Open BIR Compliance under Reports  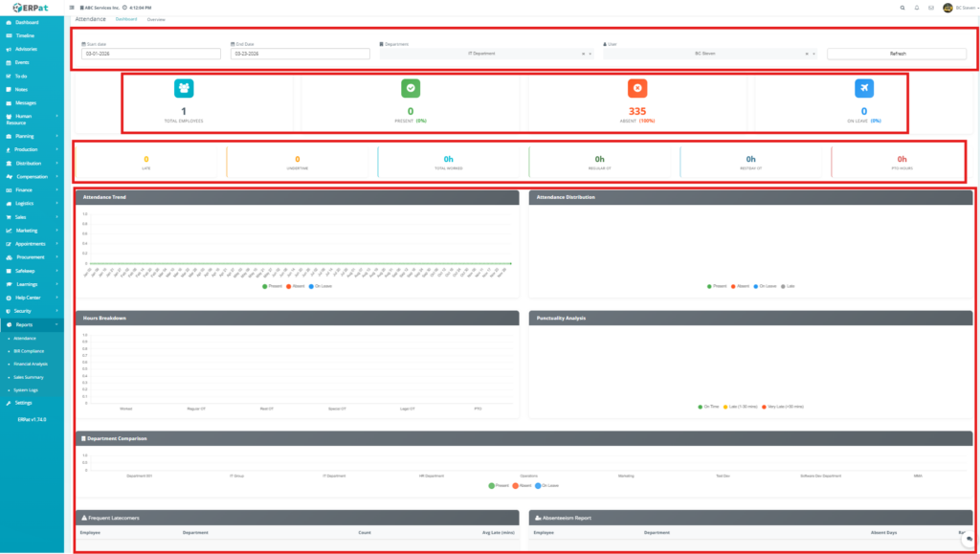coord(29,351)
